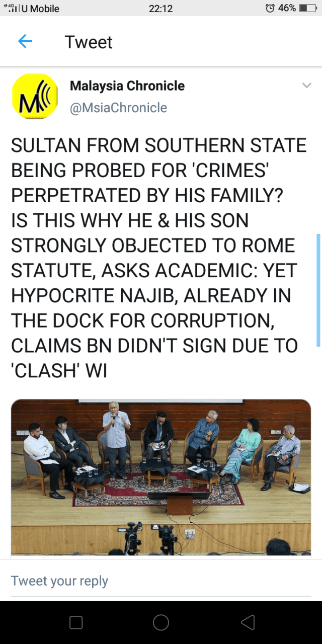Open the panel discussion photo
Image resolution: width=322 pixels, height=644 pixels.
pos(161,477)
